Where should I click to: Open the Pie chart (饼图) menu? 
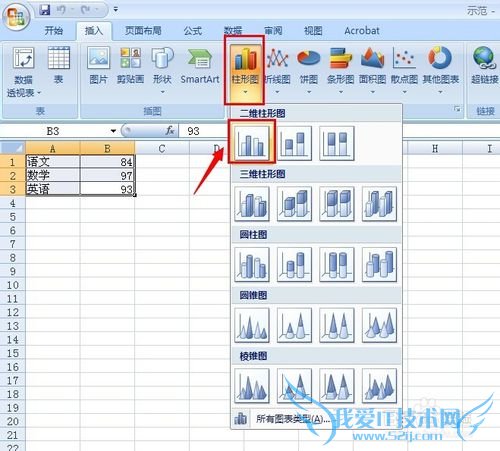coord(309,70)
